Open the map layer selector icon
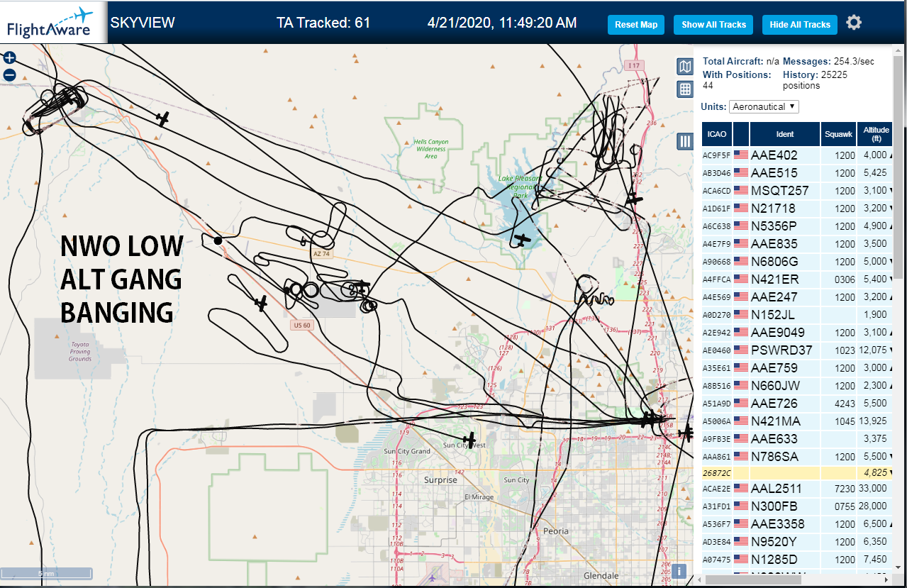 [x=685, y=67]
